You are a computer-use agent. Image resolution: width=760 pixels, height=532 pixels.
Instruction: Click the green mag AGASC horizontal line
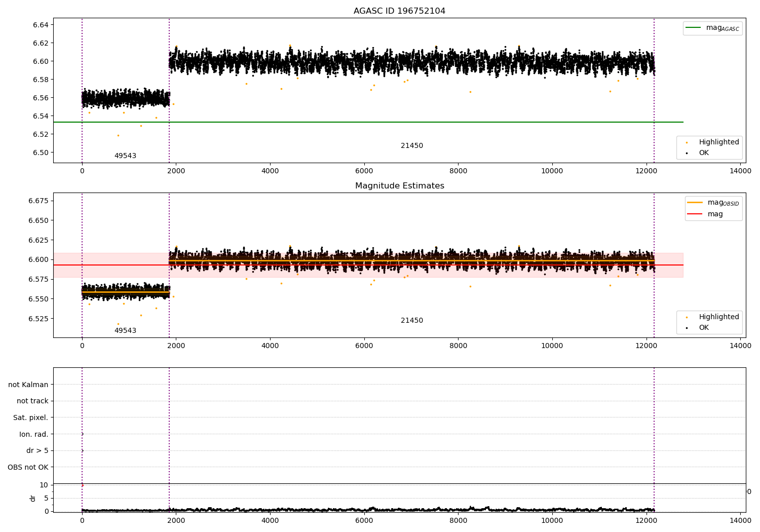368,122
